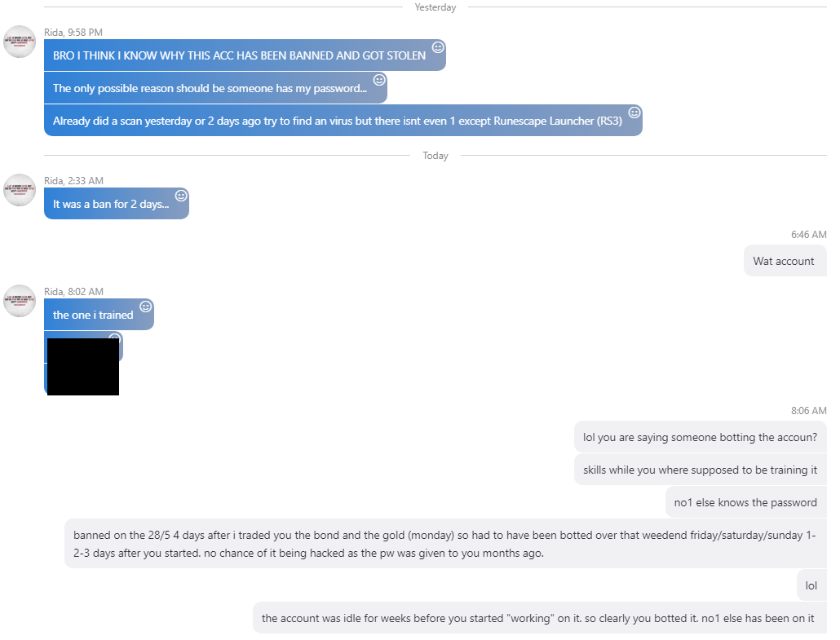Click the 'Rida, 9:58 PM' sender label
Viewport: 840px width, 640px height.
73,32
